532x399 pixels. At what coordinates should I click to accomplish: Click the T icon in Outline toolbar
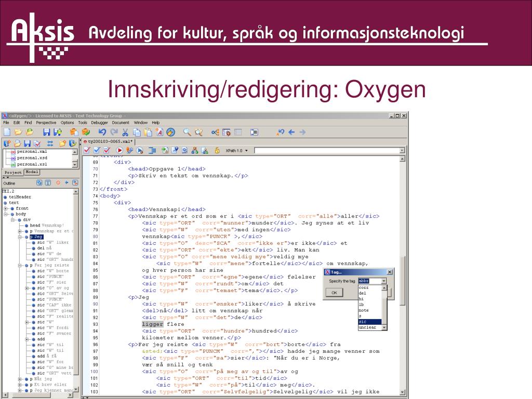pos(48,183)
